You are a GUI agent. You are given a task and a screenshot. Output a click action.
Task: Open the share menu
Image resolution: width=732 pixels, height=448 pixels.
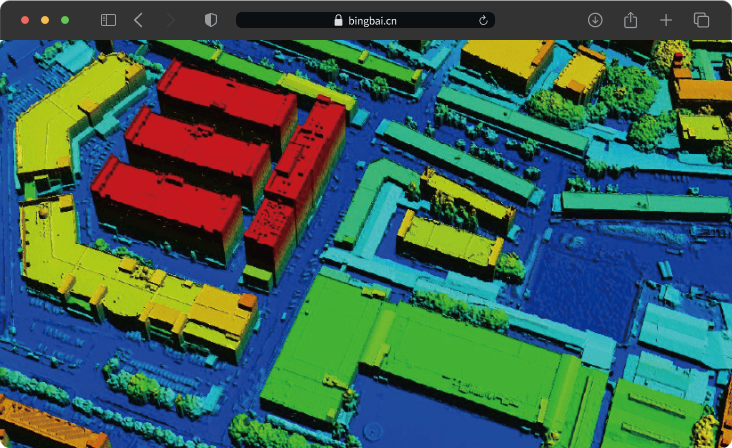pyautogui.click(x=630, y=20)
